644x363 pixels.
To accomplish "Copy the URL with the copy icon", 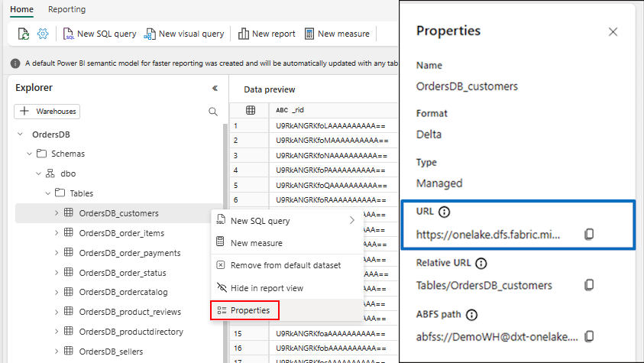I will (589, 234).
